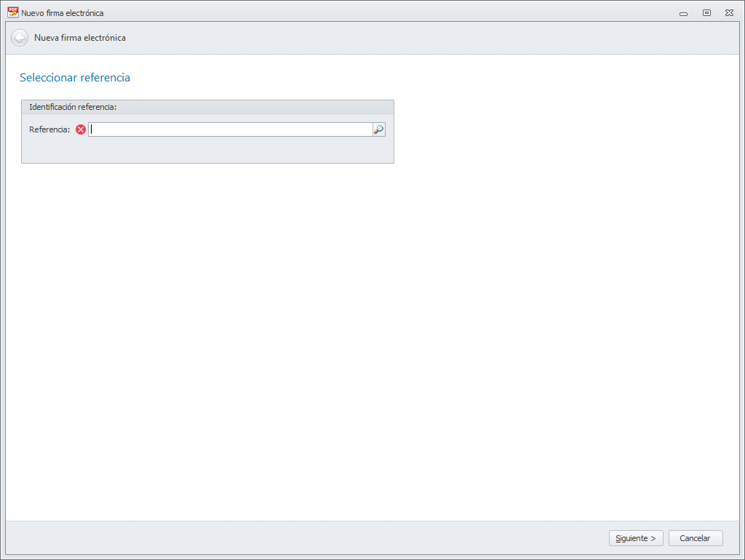
Task: Click the Nueva firma electrónica header text
Action: click(x=80, y=38)
